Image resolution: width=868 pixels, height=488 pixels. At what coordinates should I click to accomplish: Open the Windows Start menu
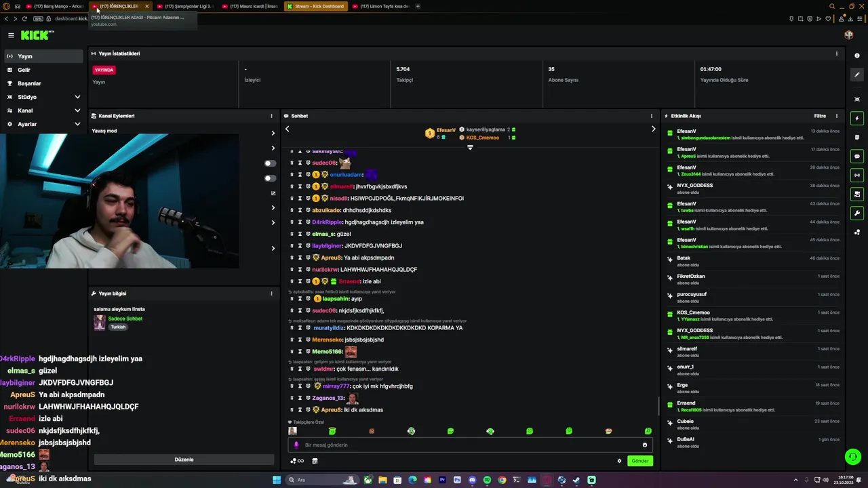[x=277, y=480]
